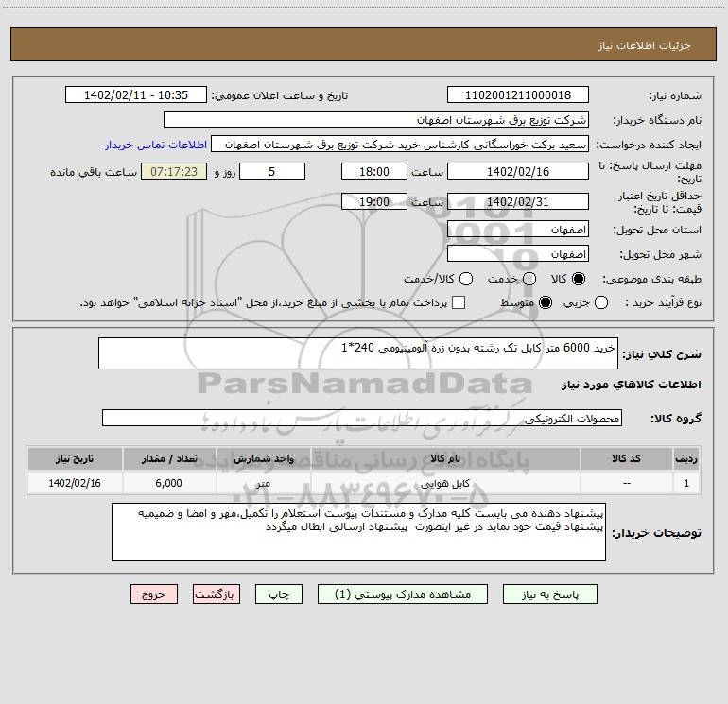
Task: Click the چاپ print button
Action: [x=279, y=594]
